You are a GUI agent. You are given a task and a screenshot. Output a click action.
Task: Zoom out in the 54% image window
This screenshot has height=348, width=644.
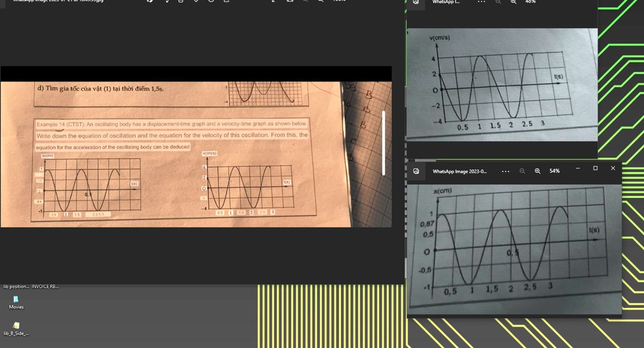click(522, 171)
